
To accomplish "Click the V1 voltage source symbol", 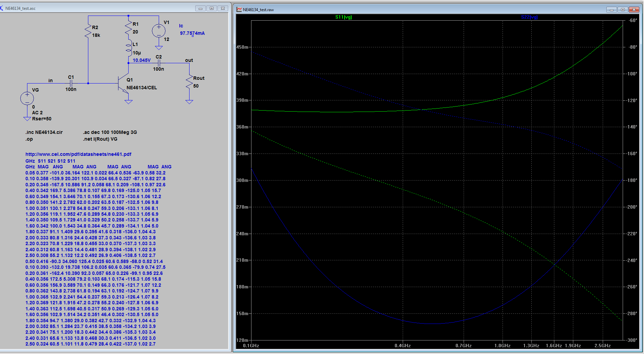I will (x=159, y=31).
